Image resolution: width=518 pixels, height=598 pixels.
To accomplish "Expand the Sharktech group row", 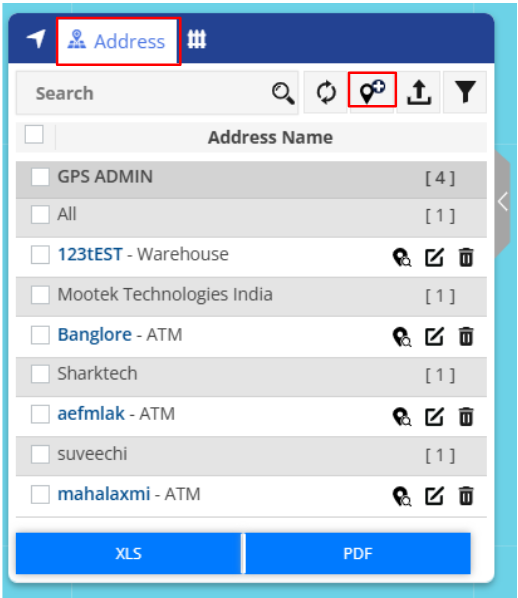I will tap(251, 375).
